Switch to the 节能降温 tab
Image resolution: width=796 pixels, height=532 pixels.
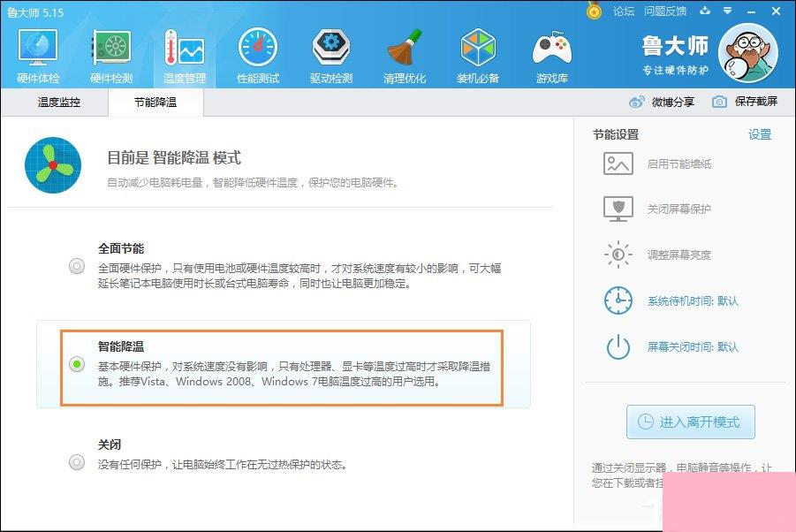pos(155,102)
